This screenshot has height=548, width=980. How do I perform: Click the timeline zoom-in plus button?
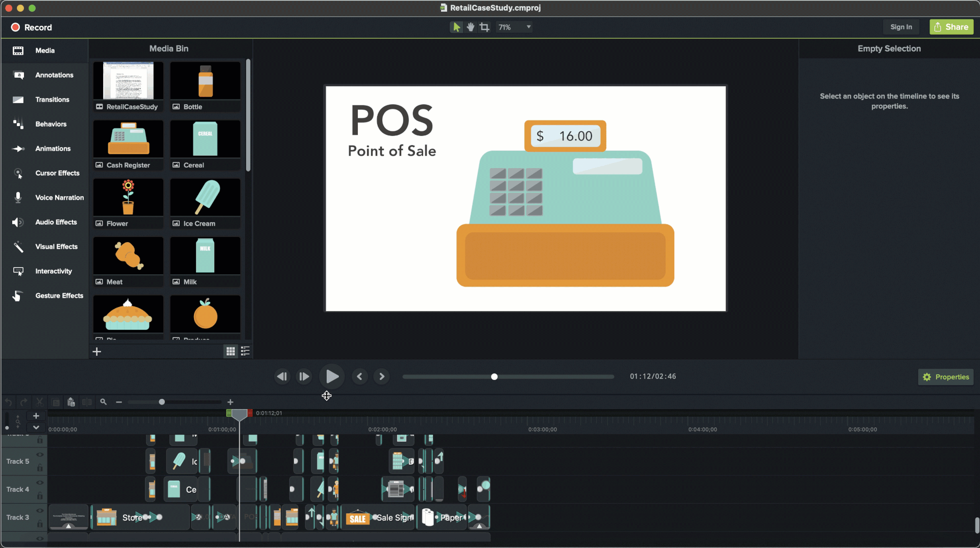pos(230,402)
